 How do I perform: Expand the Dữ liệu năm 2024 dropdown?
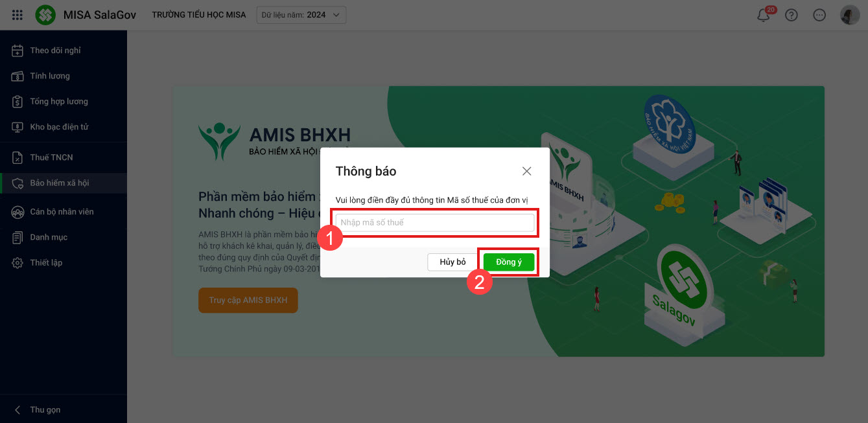click(x=301, y=15)
